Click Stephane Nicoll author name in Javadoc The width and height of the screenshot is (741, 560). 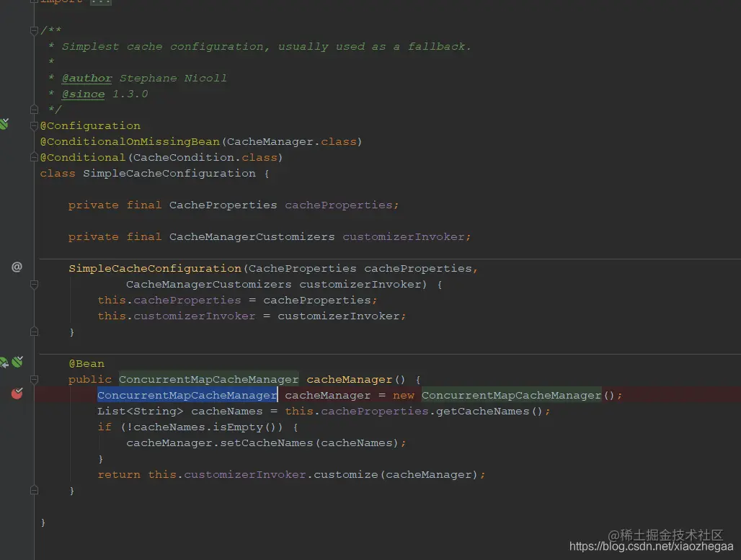coord(173,78)
